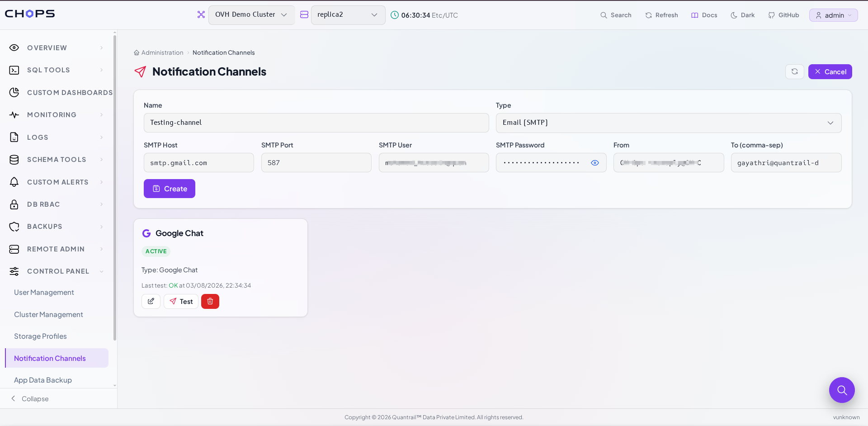The image size is (868, 426).
Task: Open App Data Backup page
Action: coord(43,380)
